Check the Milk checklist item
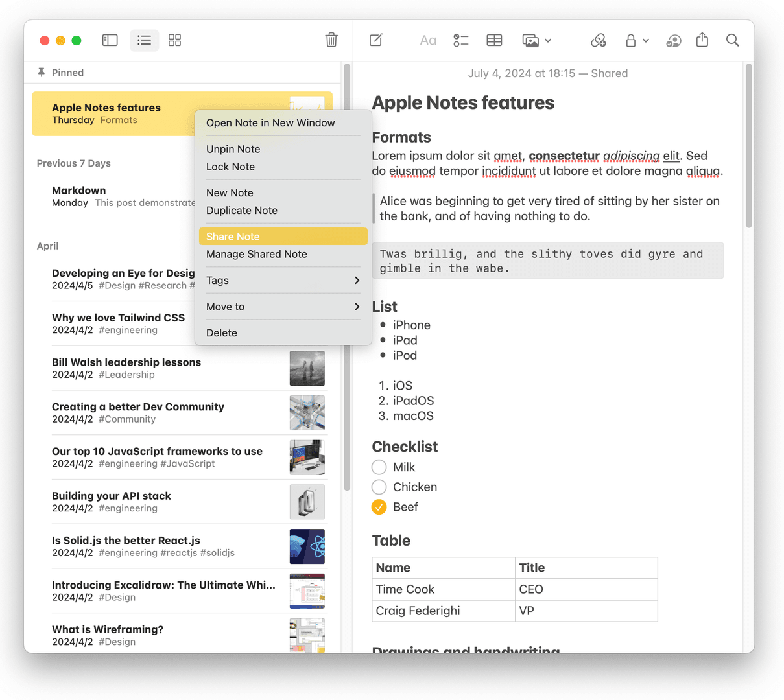Viewport: 784px width, 700px height. (379, 467)
